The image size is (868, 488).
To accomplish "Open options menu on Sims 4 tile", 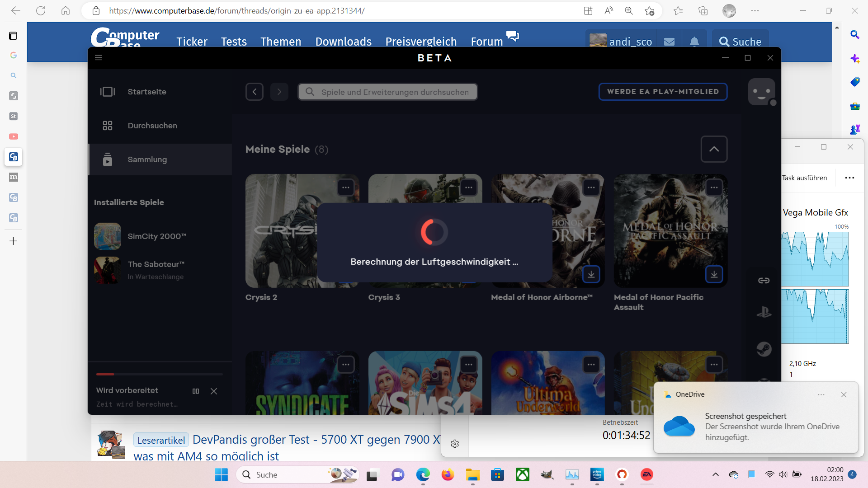I will tap(468, 365).
